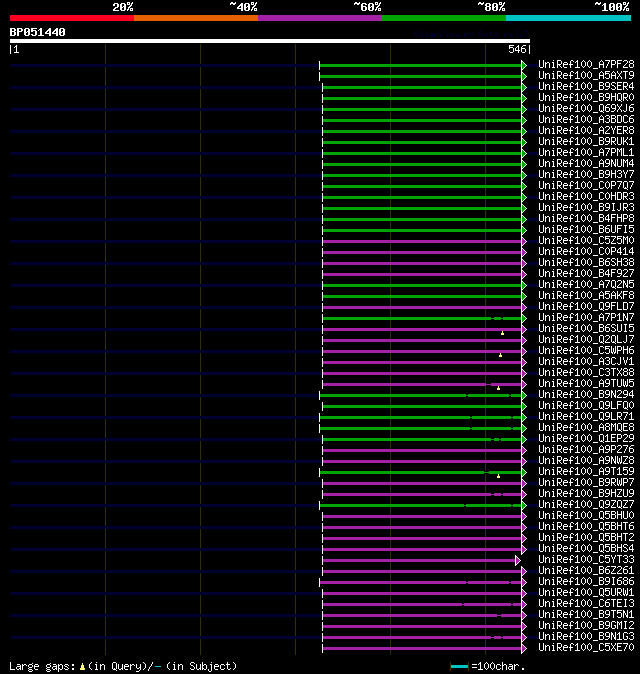Image resolution: width=640 pixels, height=674 pixels.
Task: Select UniRef100_B9GMI2 label
Action: coord(586,625)
